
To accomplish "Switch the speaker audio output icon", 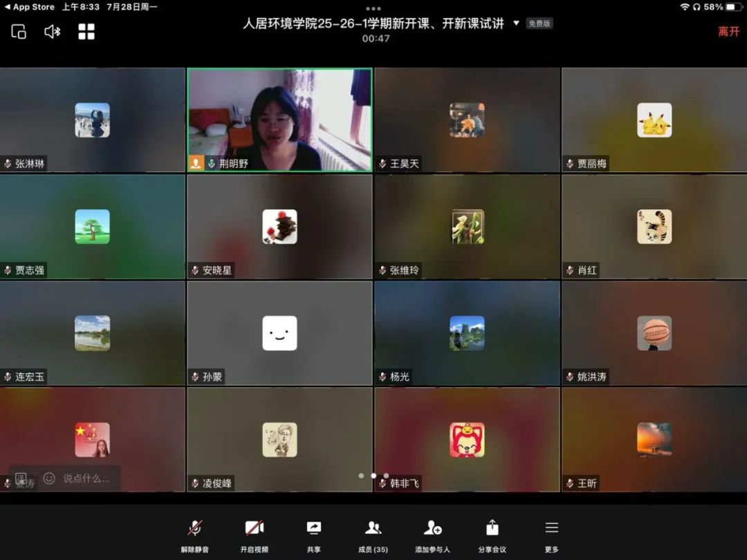I will tap(53, 32).
